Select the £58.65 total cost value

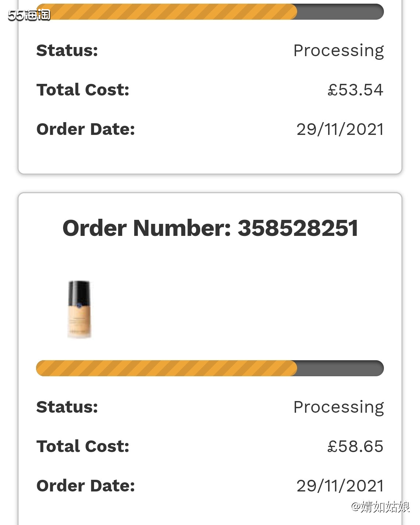pos(355,447)
